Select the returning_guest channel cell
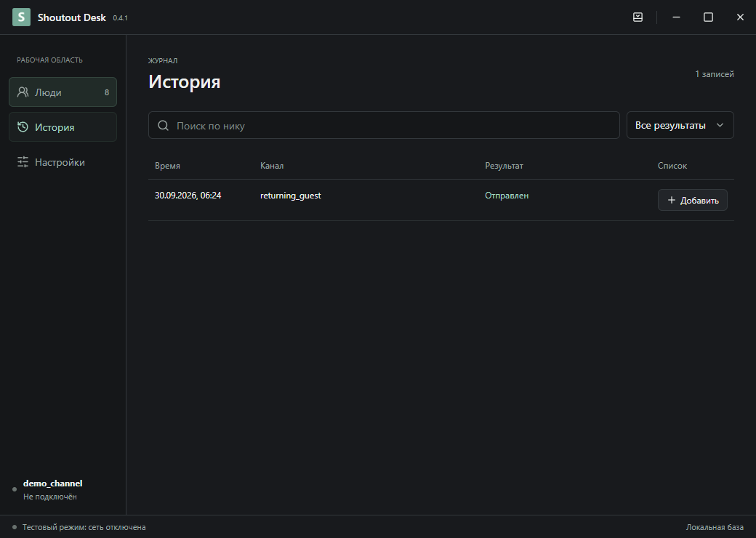This screenshot has width=756, height=538. pos(290,196)
